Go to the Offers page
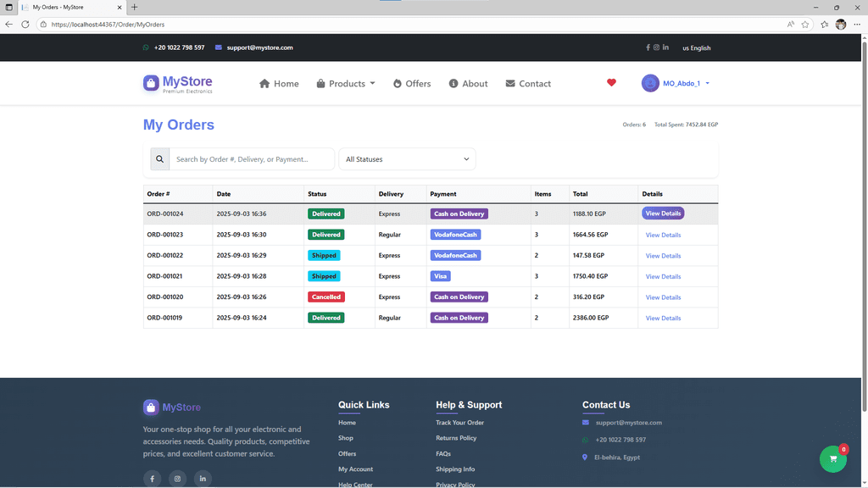This screenshot has height=488, width=868. [x=412, y=84]
